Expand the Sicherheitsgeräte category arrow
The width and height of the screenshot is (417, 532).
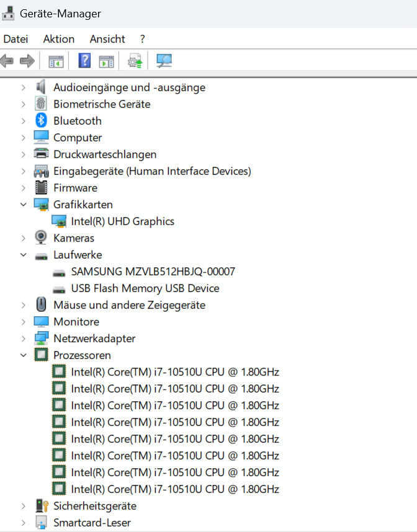(x=23, y=506)
